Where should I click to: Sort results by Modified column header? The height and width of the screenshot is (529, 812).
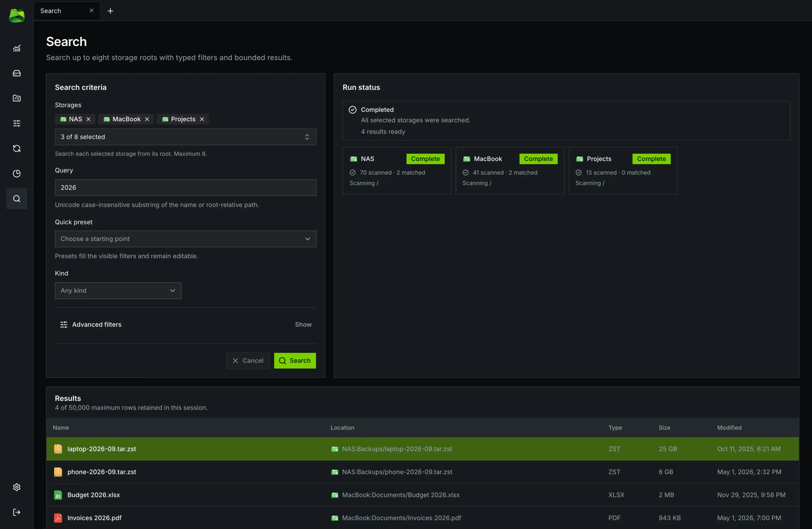729,428
